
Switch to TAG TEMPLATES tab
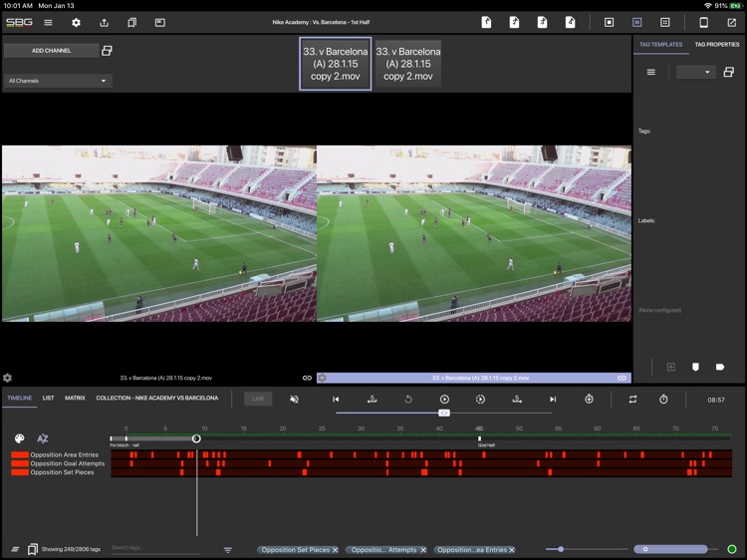(x=660, y=44)
